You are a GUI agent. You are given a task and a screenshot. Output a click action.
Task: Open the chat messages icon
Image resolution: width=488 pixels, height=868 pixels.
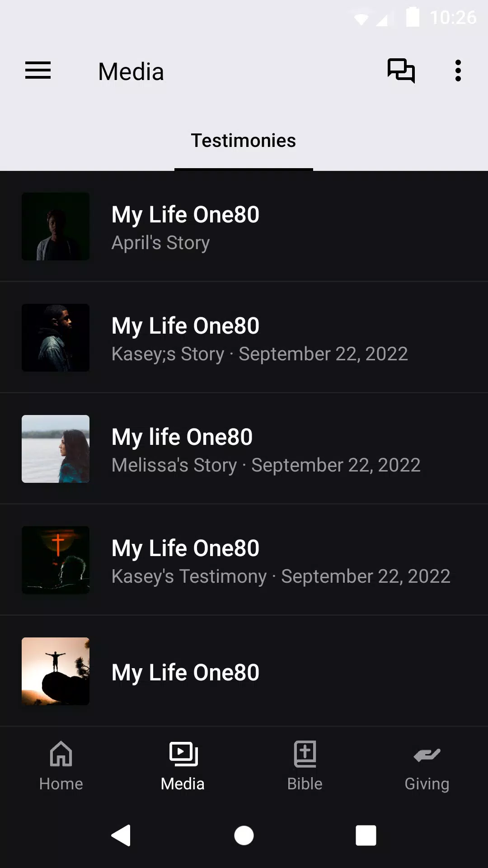tap(401, 71)
